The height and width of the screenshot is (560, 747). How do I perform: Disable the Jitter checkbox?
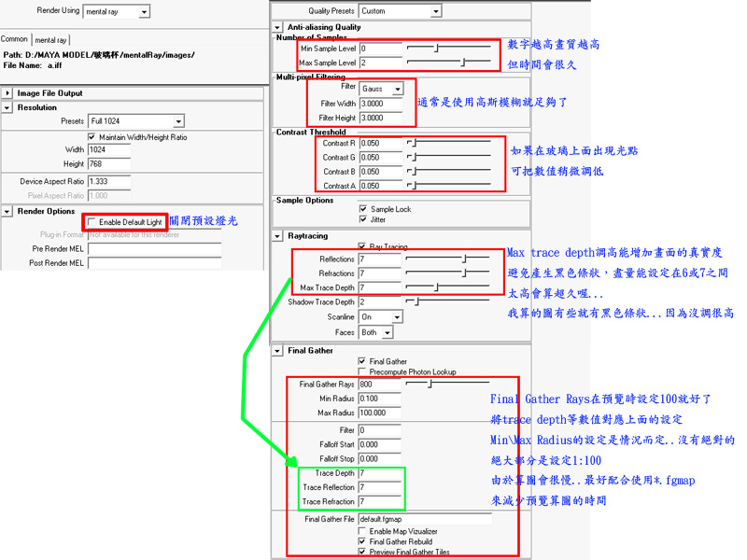[363, 219]
